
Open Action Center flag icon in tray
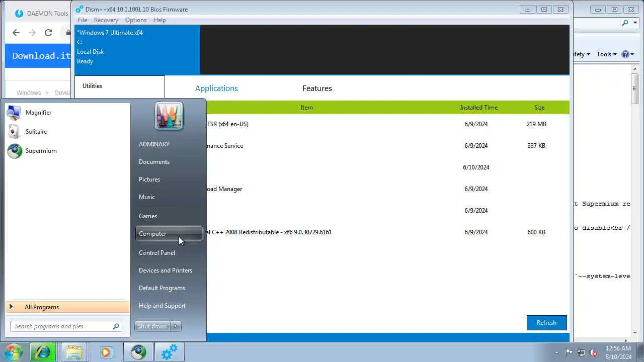pyautogui.click(x=569, y=352)
